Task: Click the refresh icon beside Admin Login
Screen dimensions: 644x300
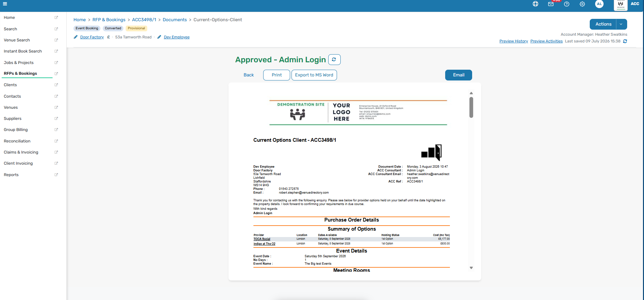Action: point(334,60)
